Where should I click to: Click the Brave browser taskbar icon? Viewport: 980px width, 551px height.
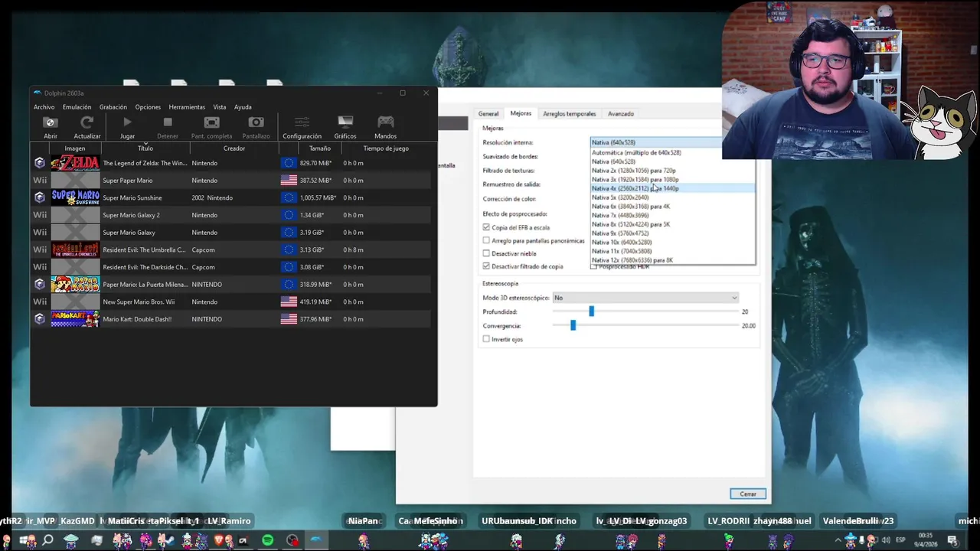[218, 540]
